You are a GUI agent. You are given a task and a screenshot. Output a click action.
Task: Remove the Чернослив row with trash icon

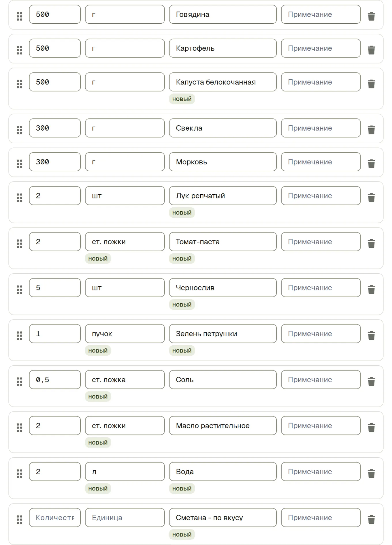(371, 289)
